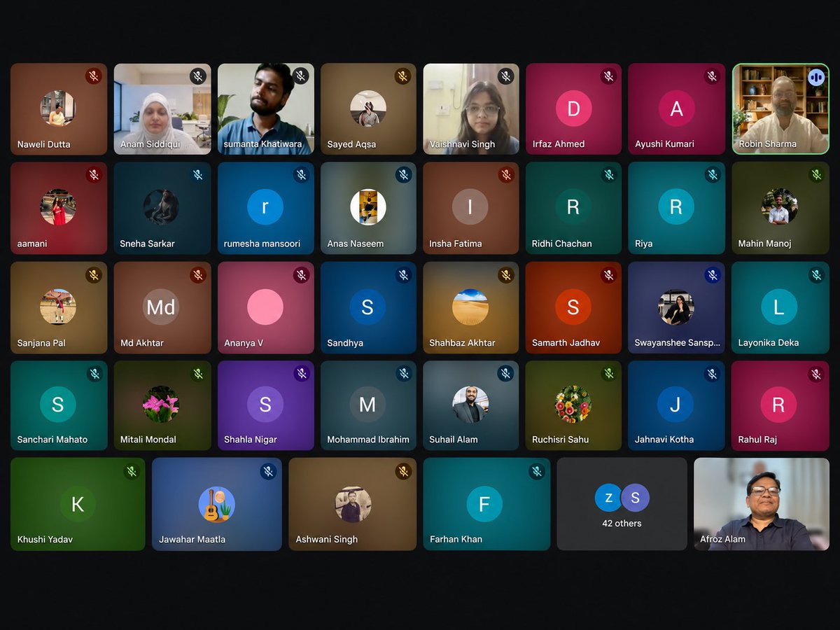Click Jawahar Maatla's guitar avatar
Image resolution: width=840 pixels, height=630 pixels.
(x=217, y=504)
